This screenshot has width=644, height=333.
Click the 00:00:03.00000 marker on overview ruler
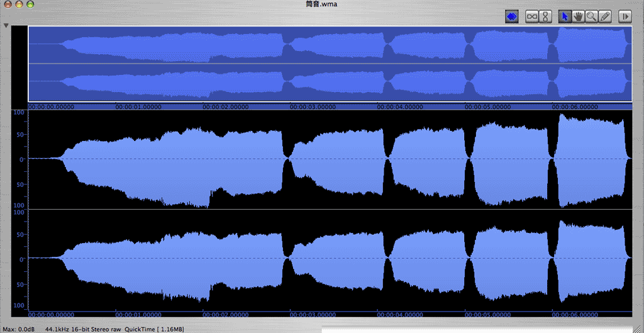[312, 107]
